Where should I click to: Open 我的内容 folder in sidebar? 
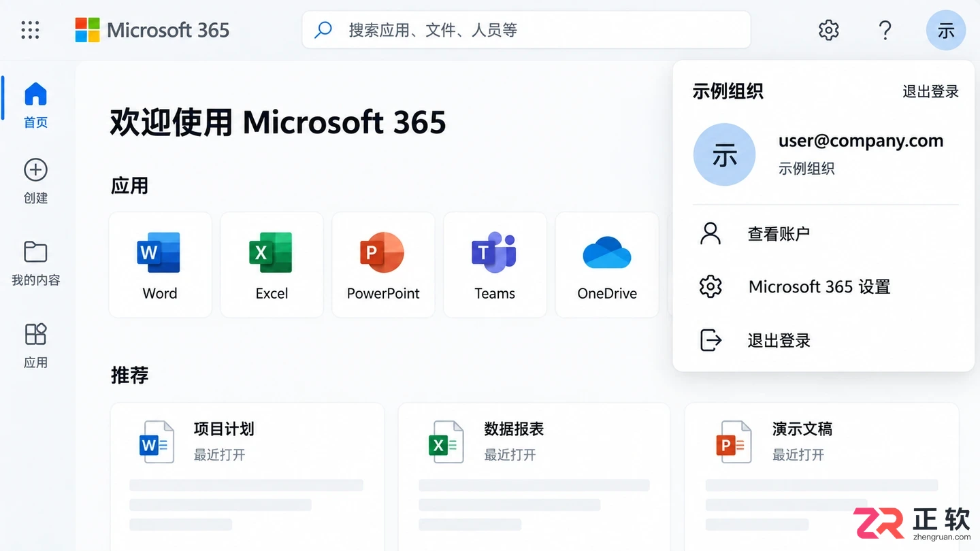35,263
